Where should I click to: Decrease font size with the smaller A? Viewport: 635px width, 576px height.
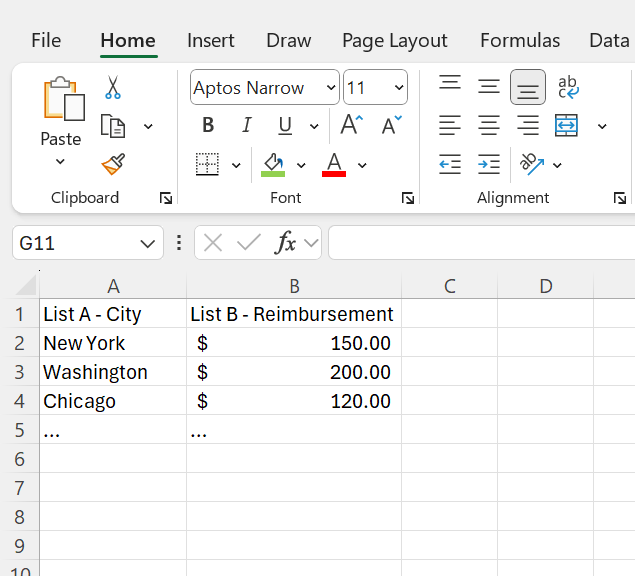(391, 125)
